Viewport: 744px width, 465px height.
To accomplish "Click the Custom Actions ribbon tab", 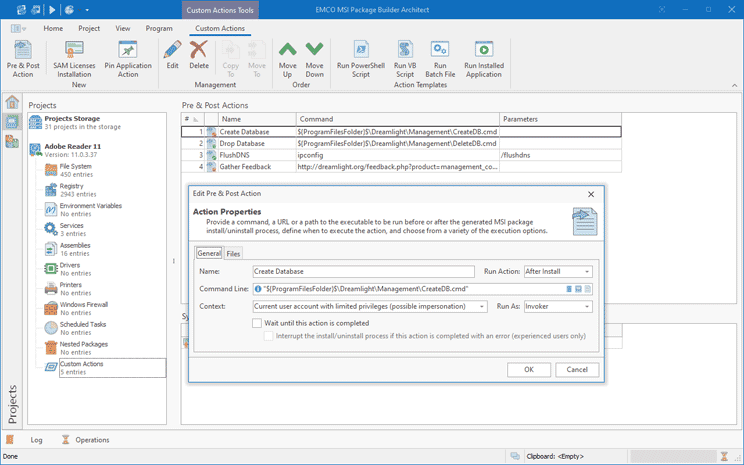I will (x=220, y=28).
